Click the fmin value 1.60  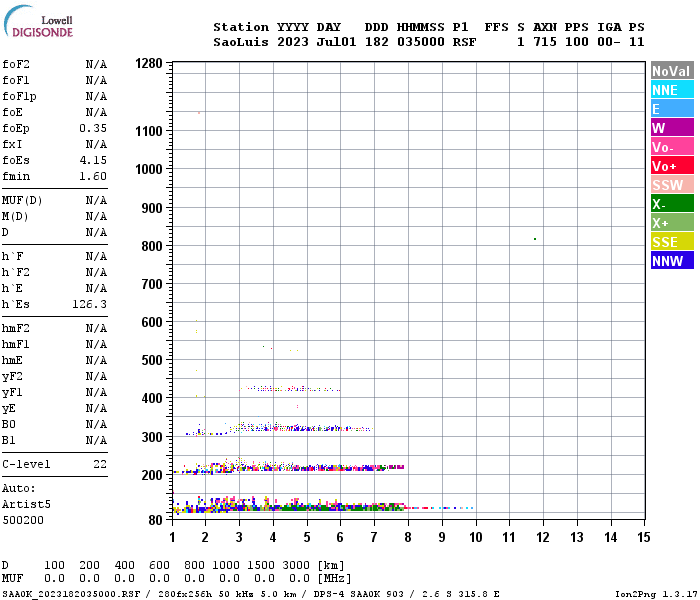point(93,176)
